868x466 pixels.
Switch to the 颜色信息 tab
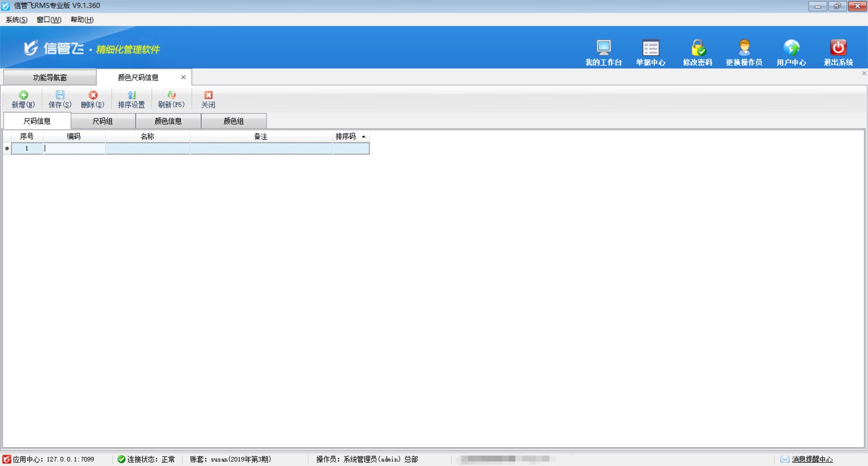(x=168, y=121)
